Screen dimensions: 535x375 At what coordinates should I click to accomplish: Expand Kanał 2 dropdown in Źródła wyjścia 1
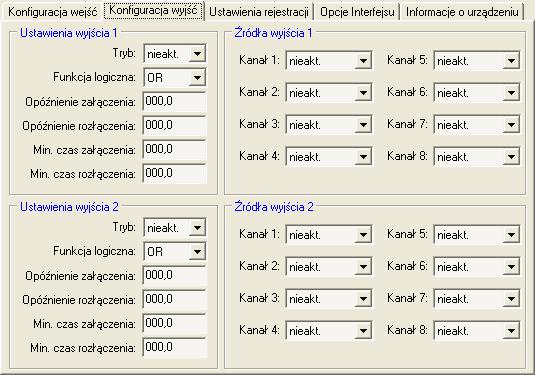pyautogui.click(x=329, y=92)
